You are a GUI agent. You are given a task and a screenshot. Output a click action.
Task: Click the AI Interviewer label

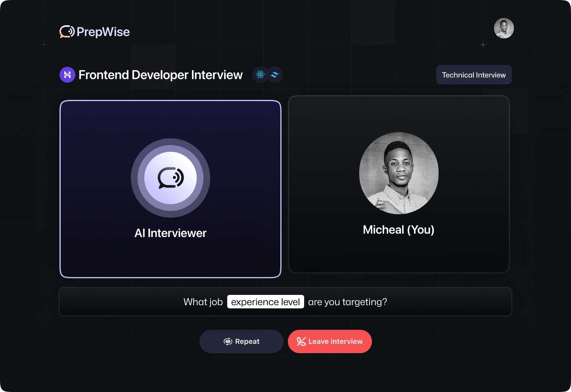coord(171,233)
